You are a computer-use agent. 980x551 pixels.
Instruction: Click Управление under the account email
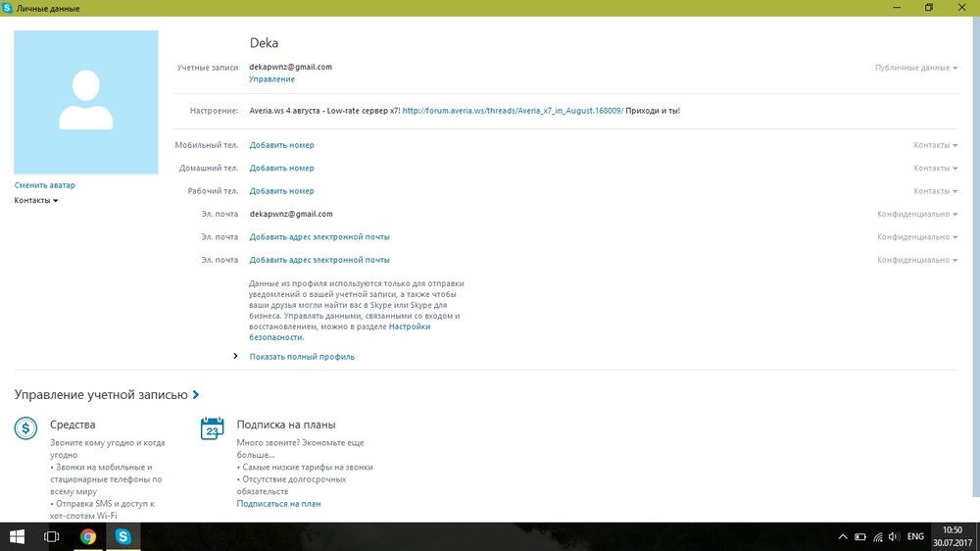coord(271,78)
